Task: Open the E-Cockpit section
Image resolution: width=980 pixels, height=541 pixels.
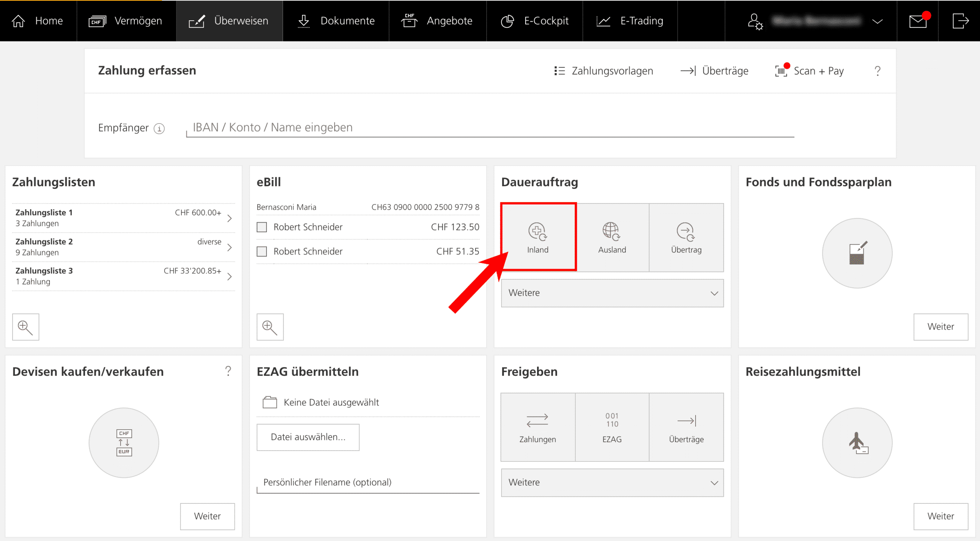Action: point(535,21)
